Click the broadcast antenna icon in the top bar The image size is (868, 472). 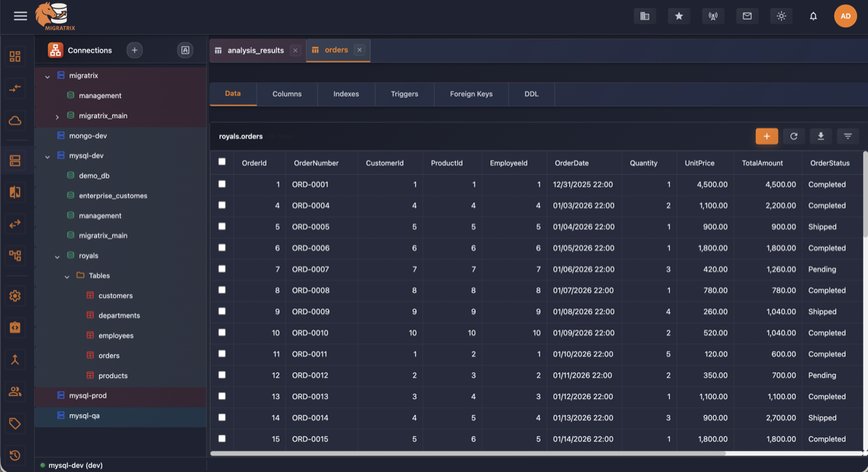(712, 15)
